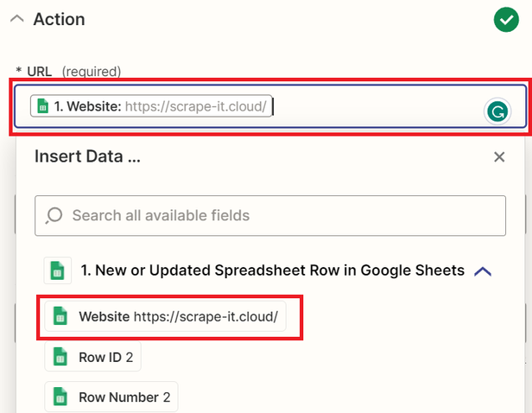Click the New or Updated Spreadsheet Row heading
Screen dimensions: 532x413
click(272, 270)
